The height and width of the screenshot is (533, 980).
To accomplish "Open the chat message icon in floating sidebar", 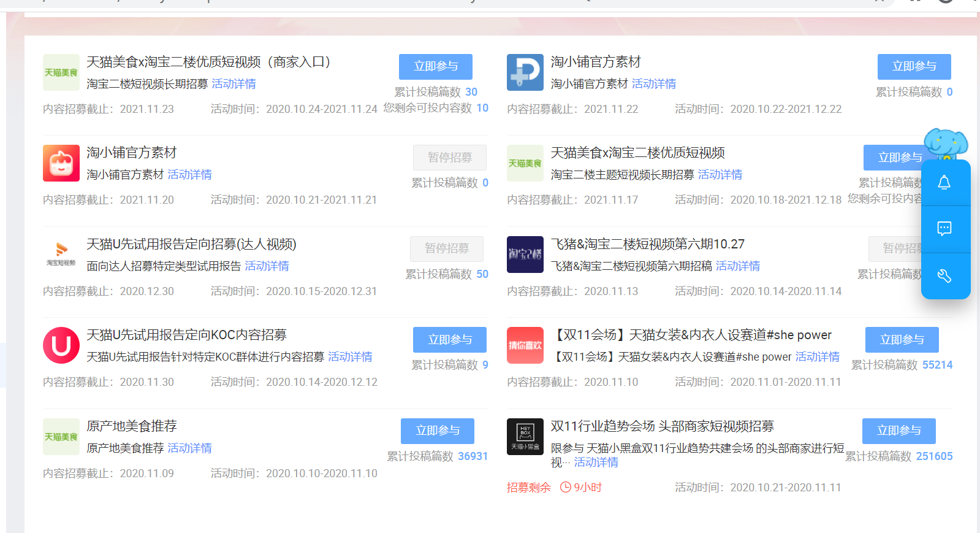I will (x=944, y=229).
